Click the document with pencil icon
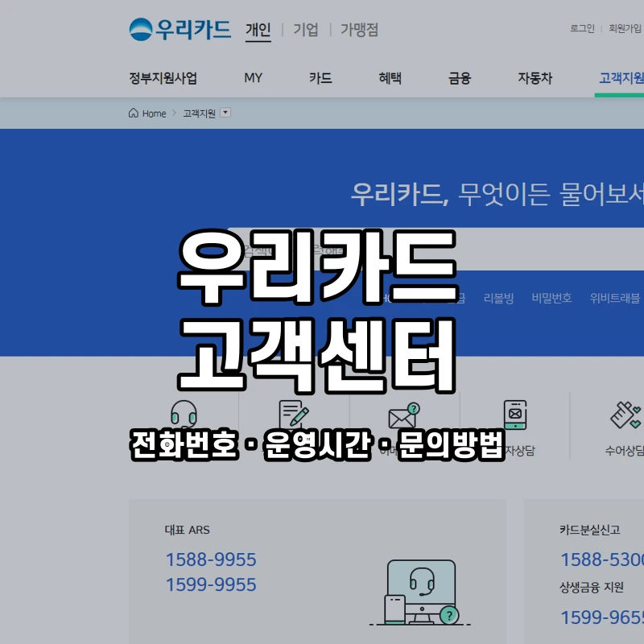644x644 pixels. tap(293, 415)
